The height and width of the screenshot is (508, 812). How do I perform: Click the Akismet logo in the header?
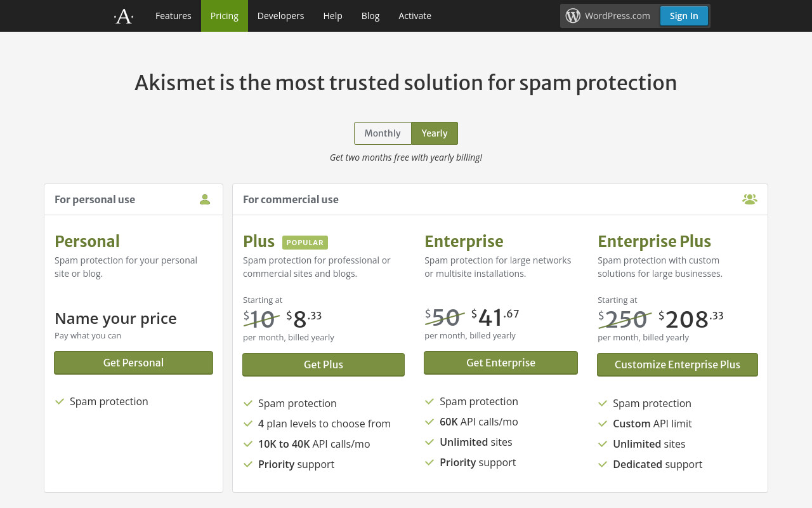124,16
